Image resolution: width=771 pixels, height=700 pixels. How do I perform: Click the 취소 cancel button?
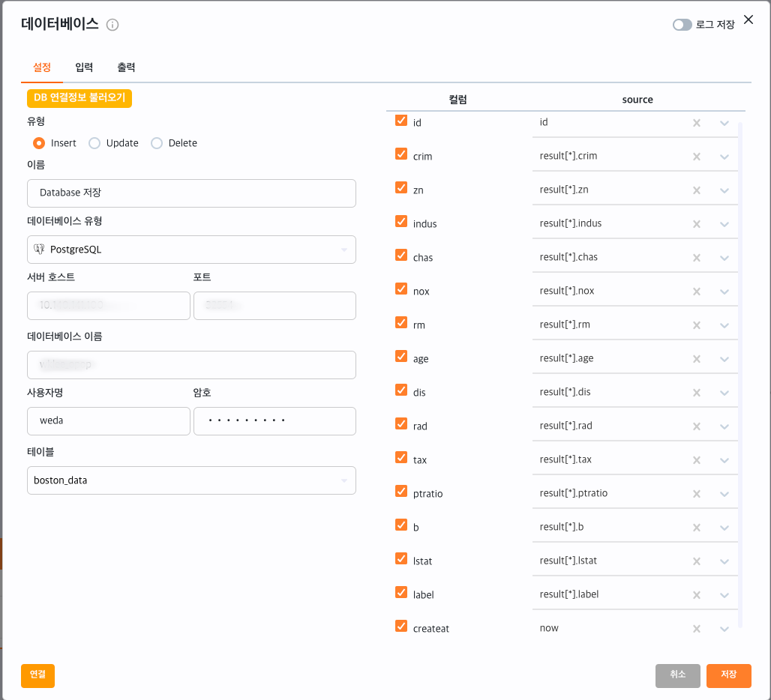coord(677,675)
